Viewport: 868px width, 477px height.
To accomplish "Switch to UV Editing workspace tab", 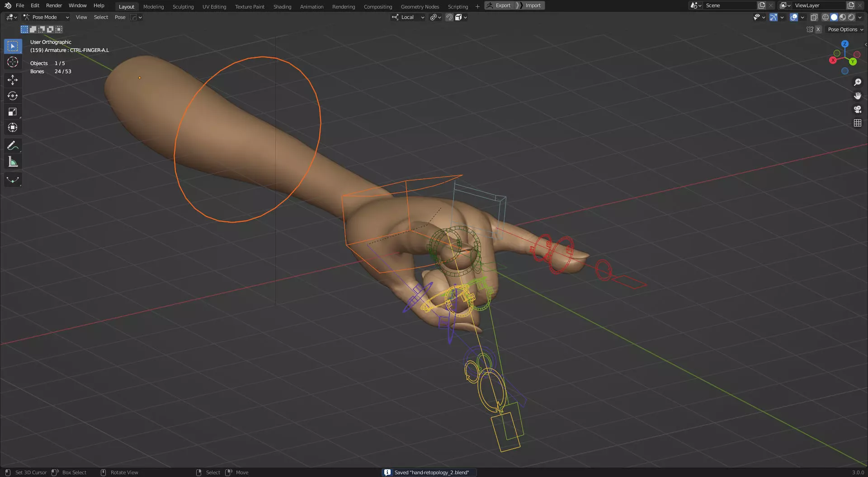I will click(214, 7).
